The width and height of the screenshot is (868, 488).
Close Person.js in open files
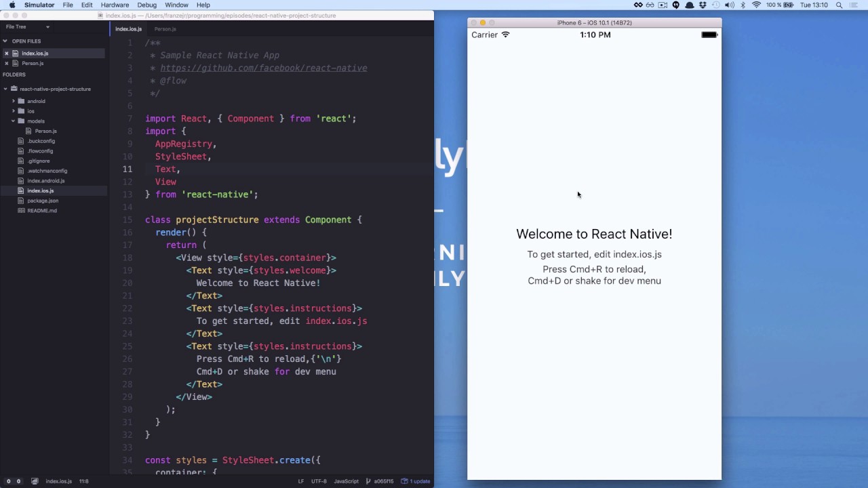[x=7, y=64]
